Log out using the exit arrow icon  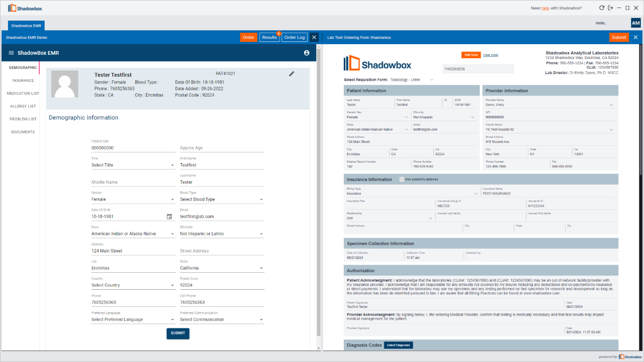coord(610,8)
